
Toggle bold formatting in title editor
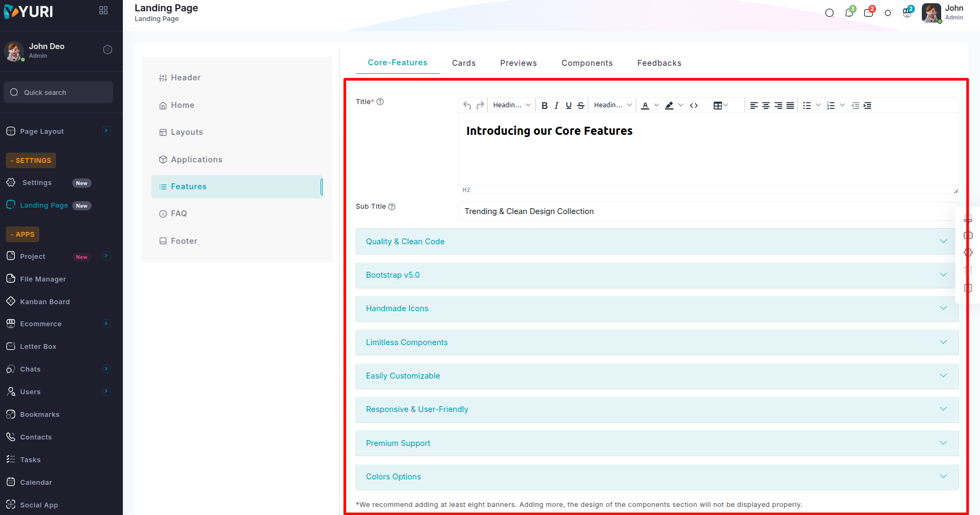544,105
